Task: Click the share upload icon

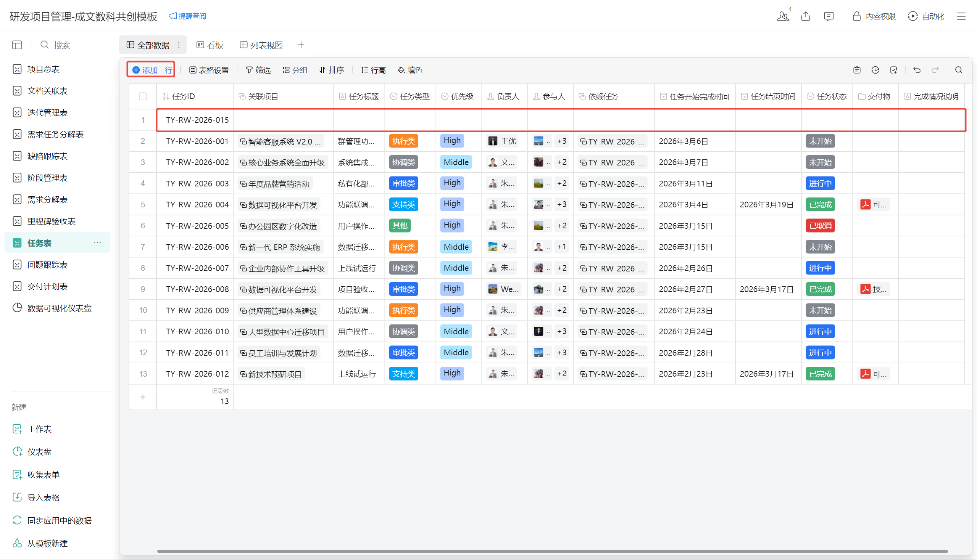Action: click(806, 16)
